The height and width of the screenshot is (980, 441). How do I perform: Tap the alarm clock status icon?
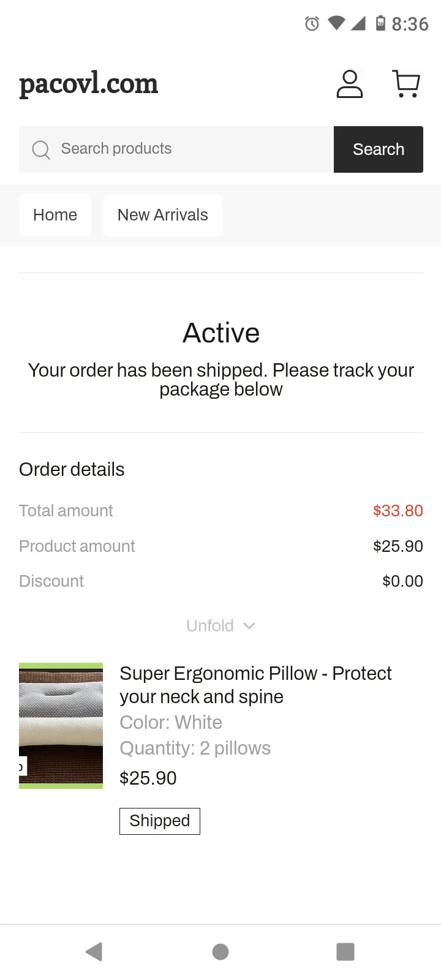point(312,24)
